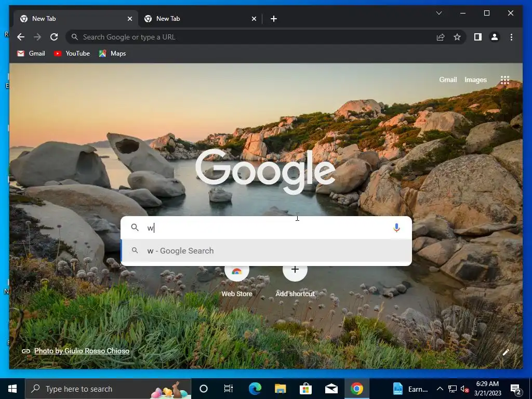Open a new tab with the plus button
The width and height of the screenshot is (532, 399).
(274, 19)
